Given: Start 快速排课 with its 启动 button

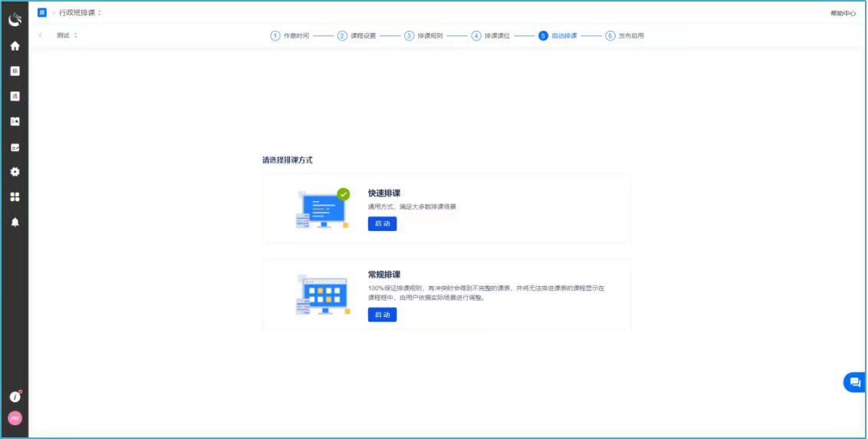Looking at the screenshot, I should pyautogui.click(x=382, y=224).
